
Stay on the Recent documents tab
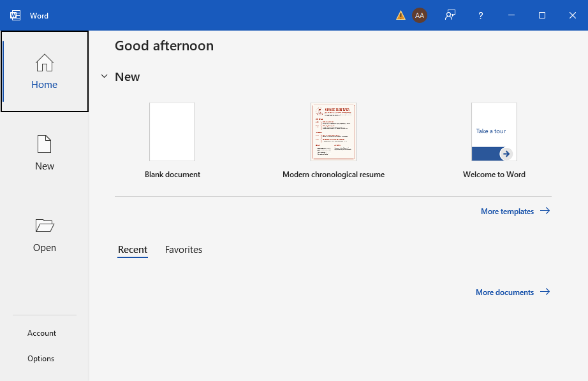coord(132,249)
